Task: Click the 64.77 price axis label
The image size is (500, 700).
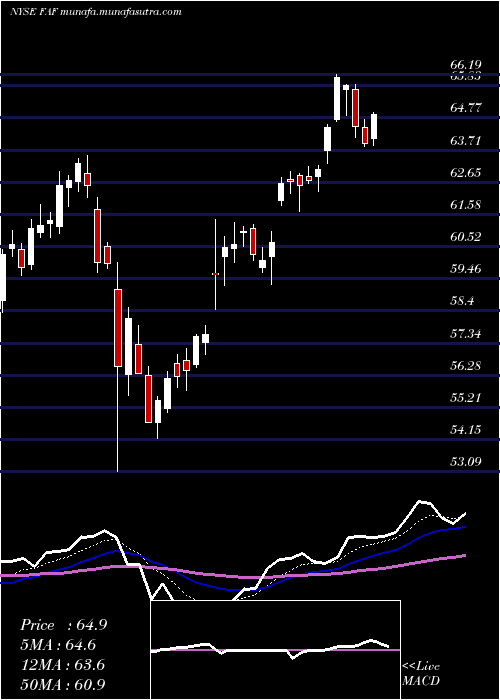Action: click(x=466, y=108)
